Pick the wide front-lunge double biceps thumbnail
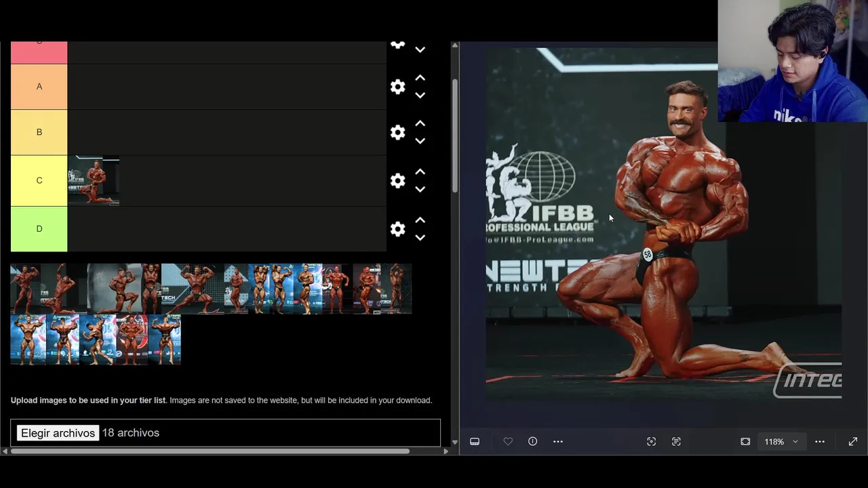The image size is (868, 488). pyautogui.click(x=193, y=289)
